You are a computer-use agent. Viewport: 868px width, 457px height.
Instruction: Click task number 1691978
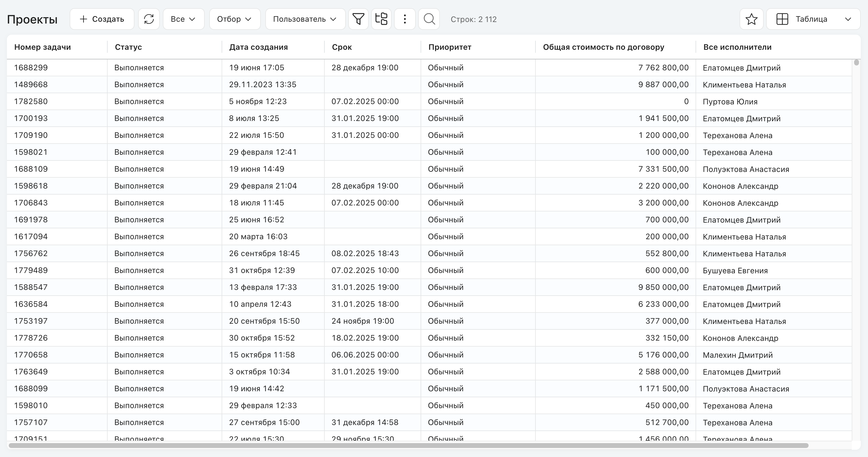tap(31, 220)
